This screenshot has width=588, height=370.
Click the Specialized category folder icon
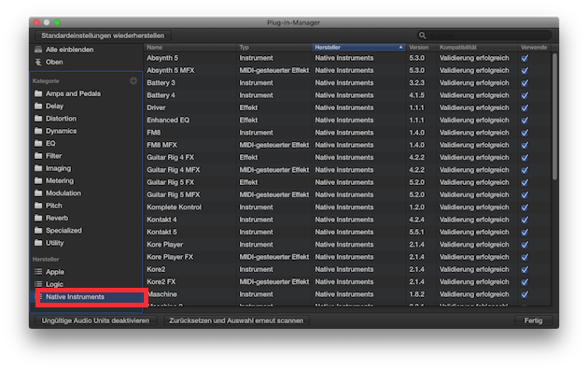click(38, 231)
